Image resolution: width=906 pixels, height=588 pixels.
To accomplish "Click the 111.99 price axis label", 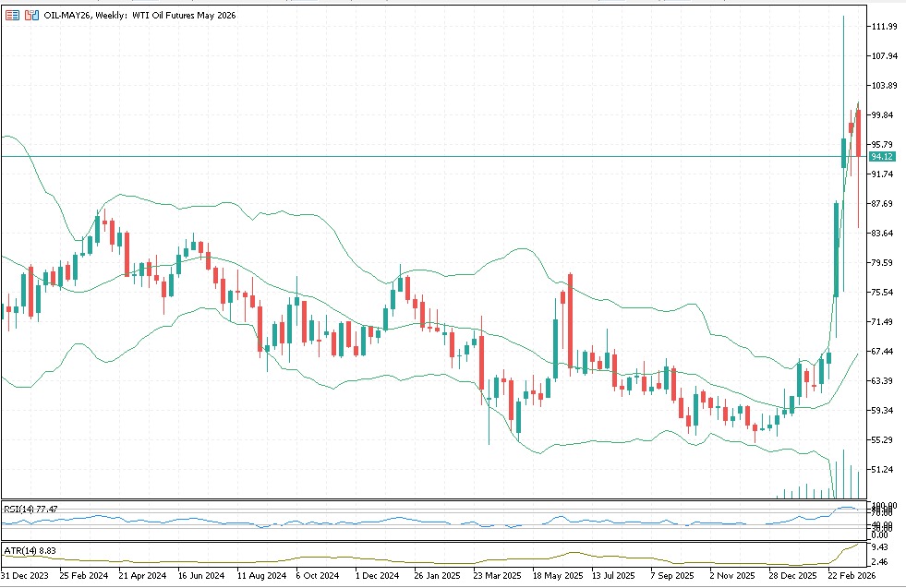I will 885,27.
